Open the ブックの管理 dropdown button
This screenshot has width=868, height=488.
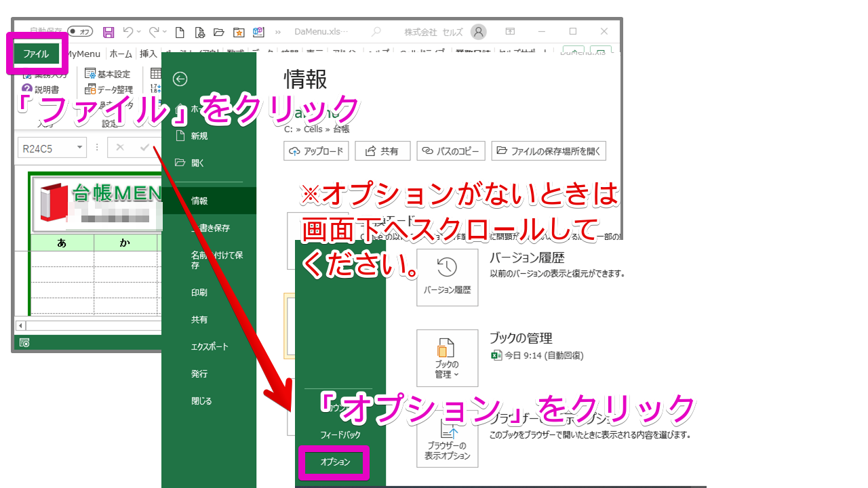[x=447, y=358]
